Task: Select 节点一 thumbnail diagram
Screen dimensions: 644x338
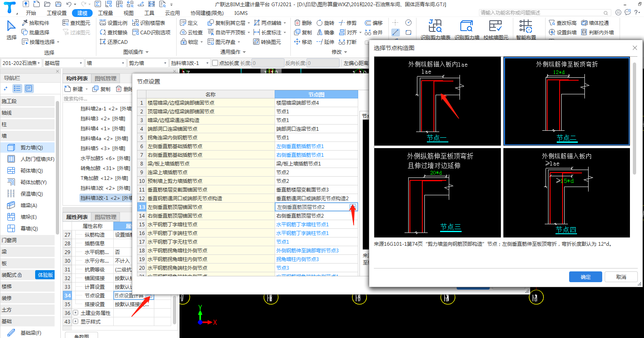Action: pyautogui.click(x=437, y=101)
